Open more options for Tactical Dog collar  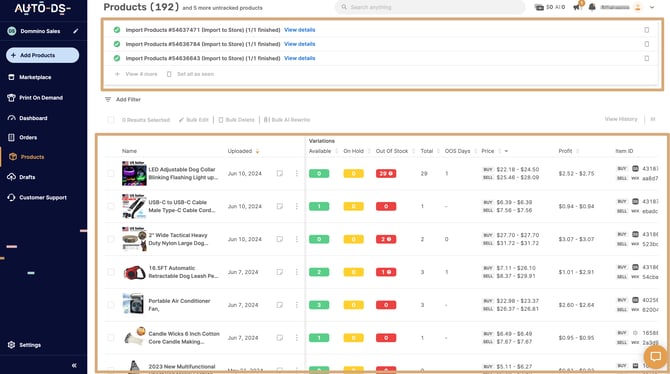tap(297, 239)
